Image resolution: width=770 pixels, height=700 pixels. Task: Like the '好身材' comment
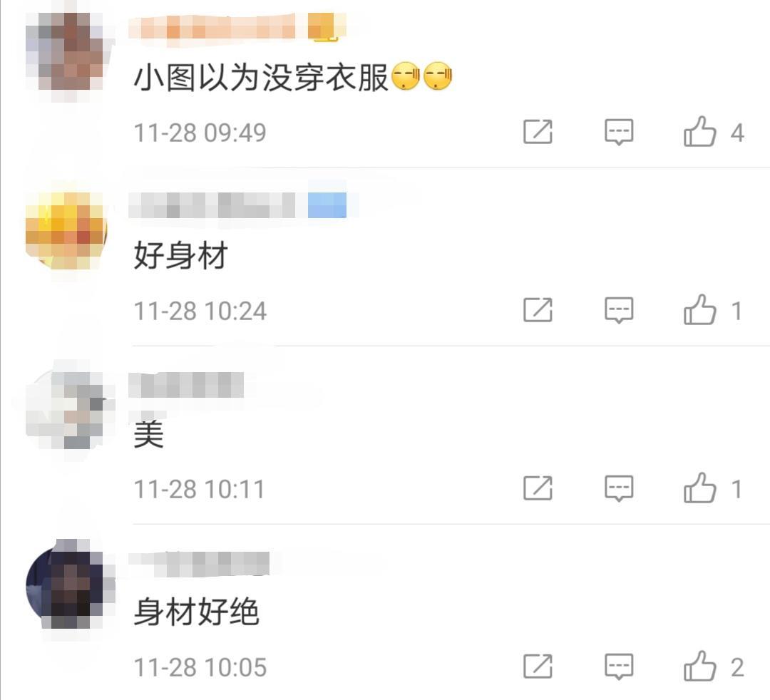[x=700, y=310]
